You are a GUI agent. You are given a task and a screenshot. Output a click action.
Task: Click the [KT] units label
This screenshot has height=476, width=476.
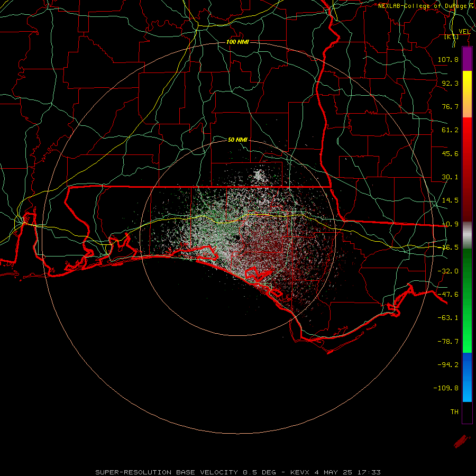click(452, 36)
